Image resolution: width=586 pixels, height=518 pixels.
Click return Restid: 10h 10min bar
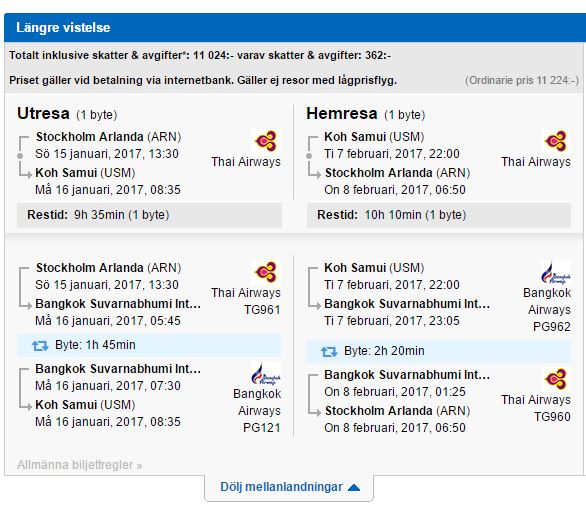pos(439,215)
